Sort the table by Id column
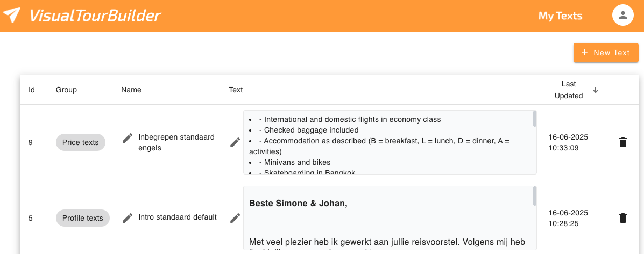644x254 pixels. pos(32,90)
